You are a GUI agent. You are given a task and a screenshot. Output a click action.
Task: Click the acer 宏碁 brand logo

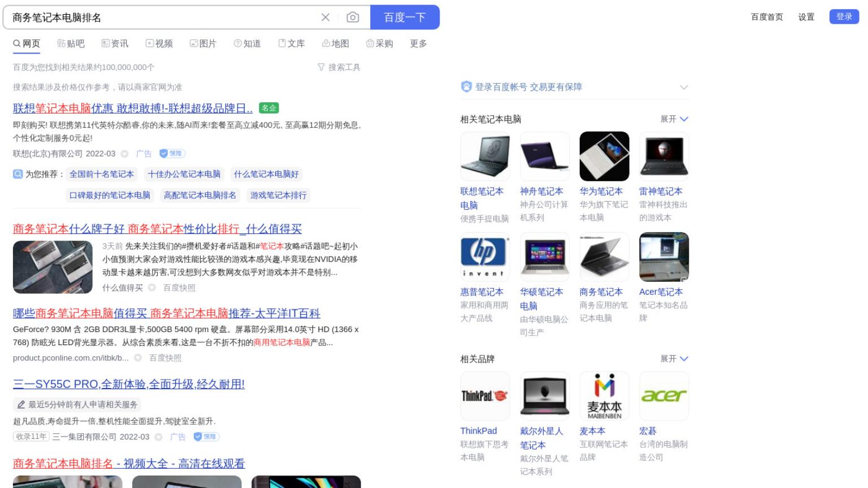(x=664, y=396)
